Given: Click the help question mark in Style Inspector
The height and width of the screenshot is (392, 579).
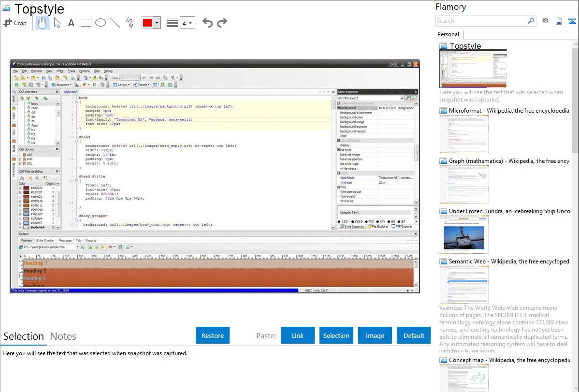Looking at the screenshot, I should coord(416,222).
